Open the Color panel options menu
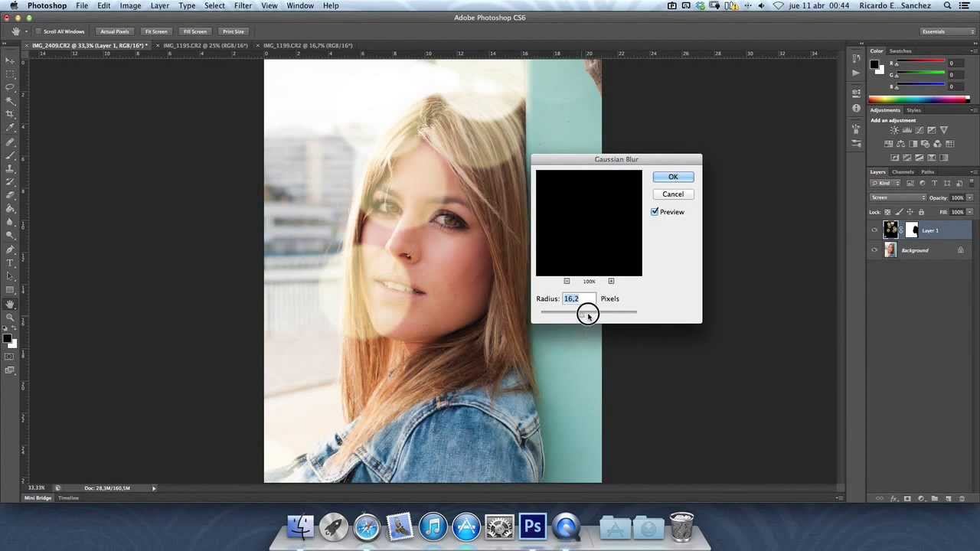 click(x=973, y=51)
